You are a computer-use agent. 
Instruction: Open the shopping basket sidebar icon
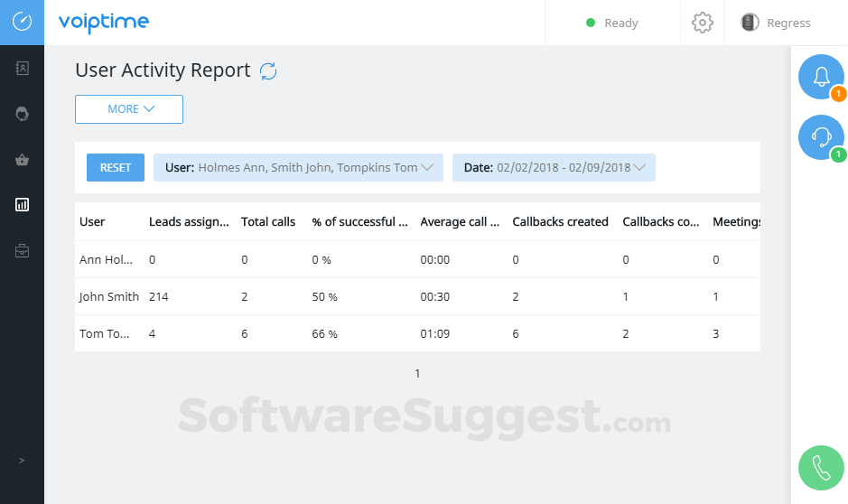point(22,160)
